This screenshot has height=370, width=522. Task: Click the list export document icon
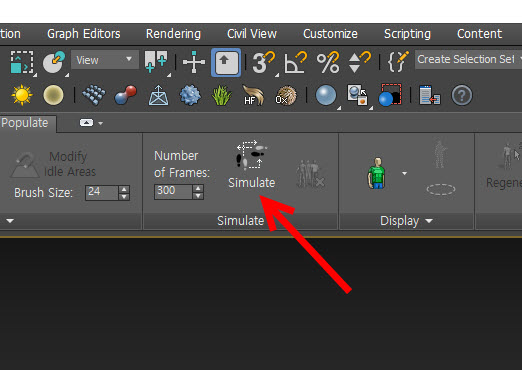click(x=430, y=95)
